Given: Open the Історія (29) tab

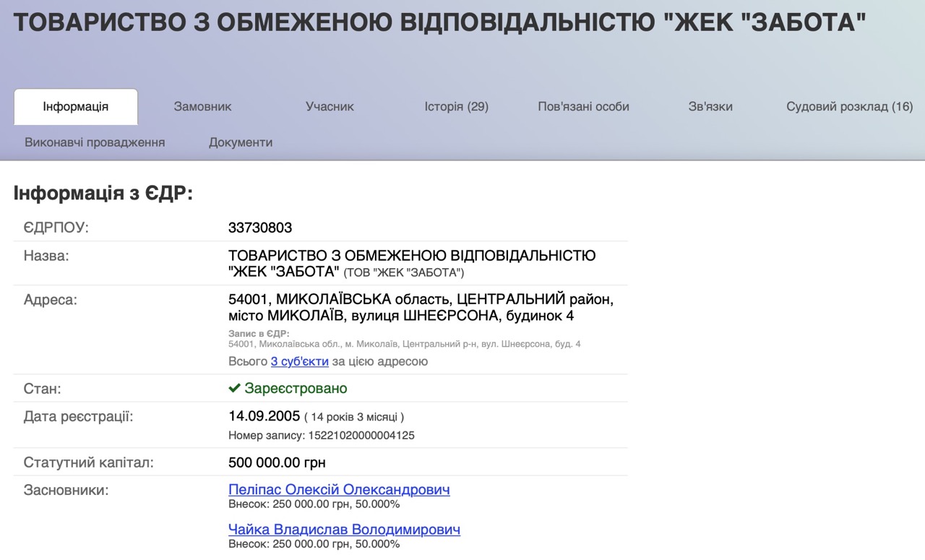Looking at the screenshot, I should [x=456, y=107].
